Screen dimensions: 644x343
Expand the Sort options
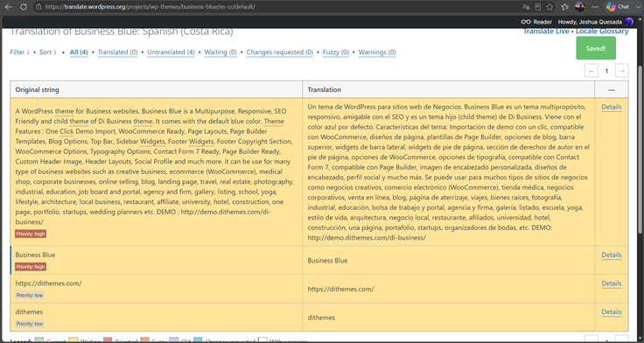[48, 52]
